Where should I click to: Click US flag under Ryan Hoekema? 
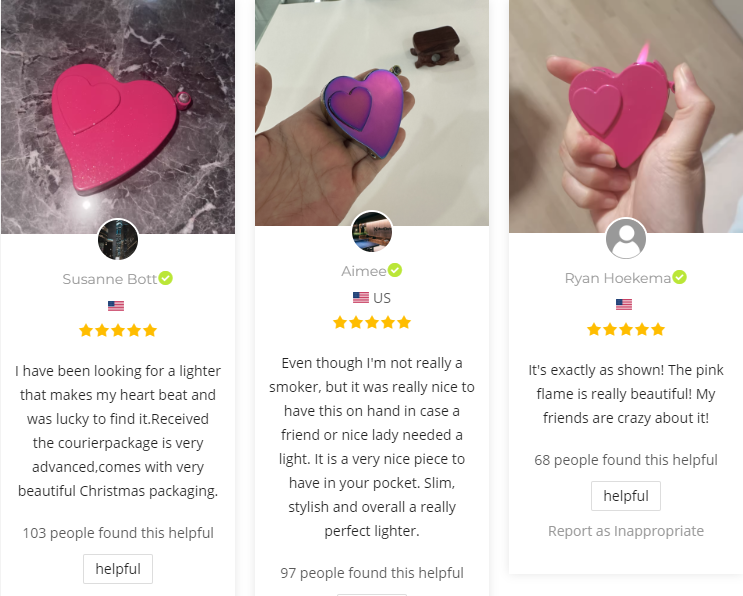(624, 304)
